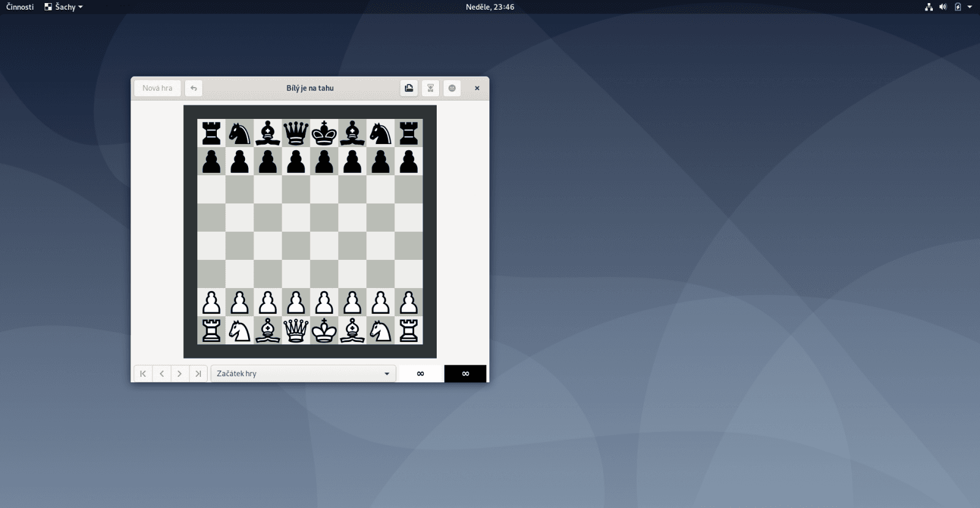The image size is (980, 508).
Task: Click the black pawn in front of king
Action: 324,162
